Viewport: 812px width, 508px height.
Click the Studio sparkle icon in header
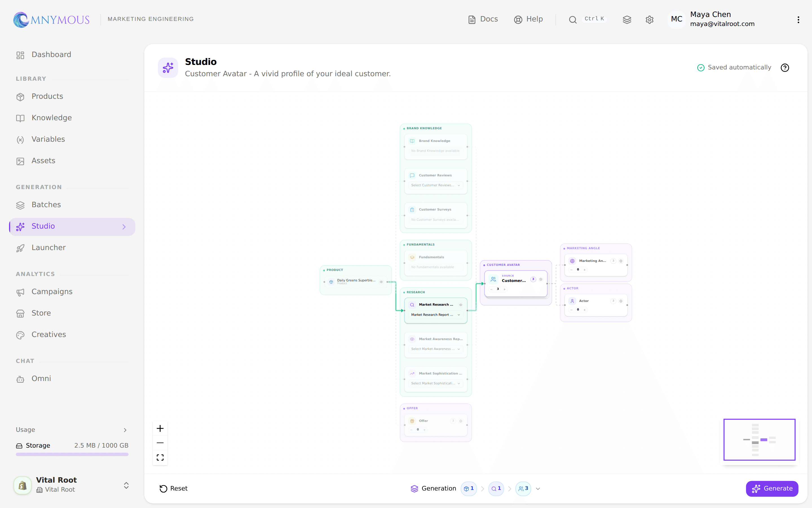tap(168, 68)
